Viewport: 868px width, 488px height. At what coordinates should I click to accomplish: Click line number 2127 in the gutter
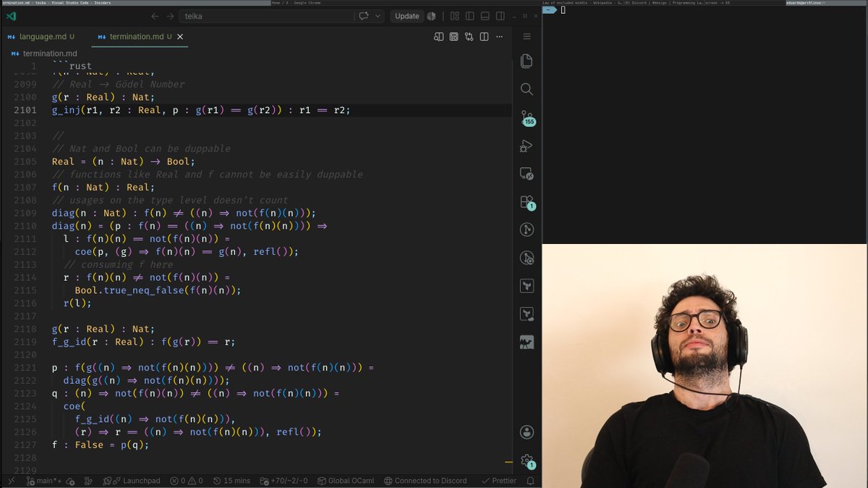coord(25,445)
